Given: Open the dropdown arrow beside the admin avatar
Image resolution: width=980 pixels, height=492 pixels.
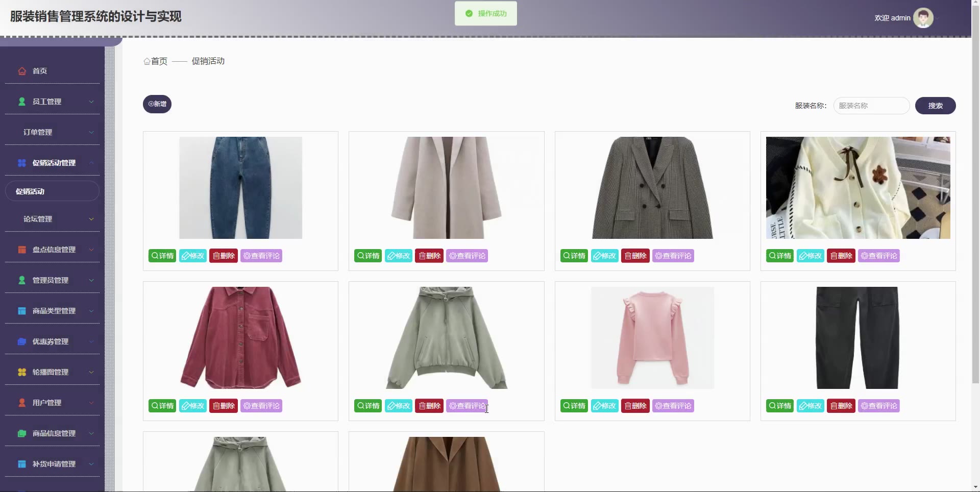Looking at the screenshot, I should (x=938, y=18).
